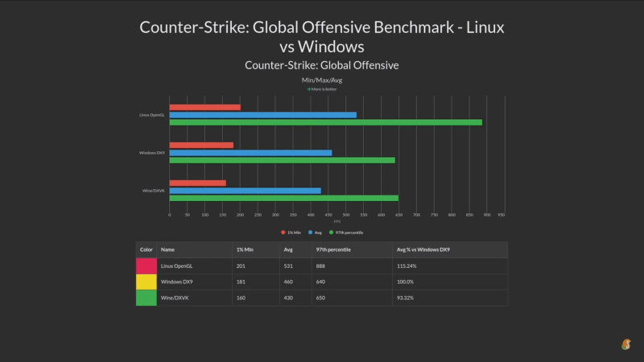Click the red 1% Min legend dot
This screenshot has height=362, width=644.
pos(283,232)
